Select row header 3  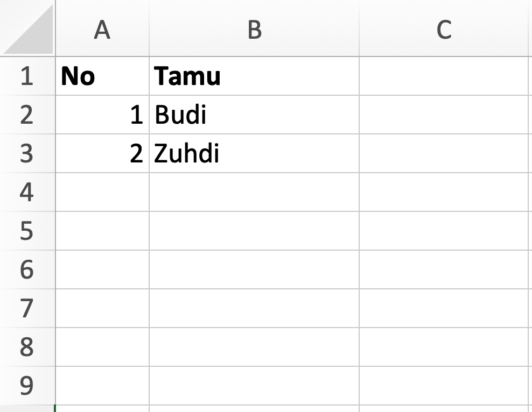[27, 153]
